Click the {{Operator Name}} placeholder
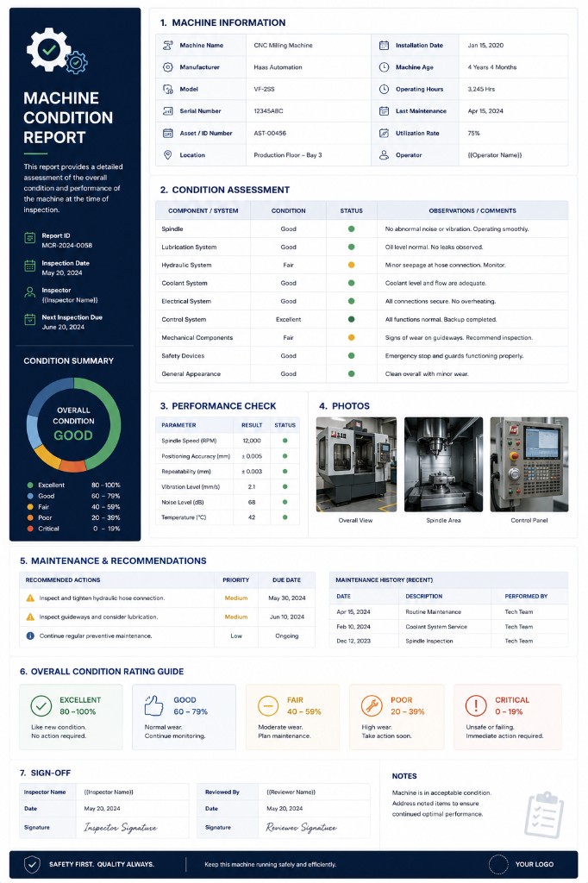Viewport: 588px width, 883px height. click(495, 155)
